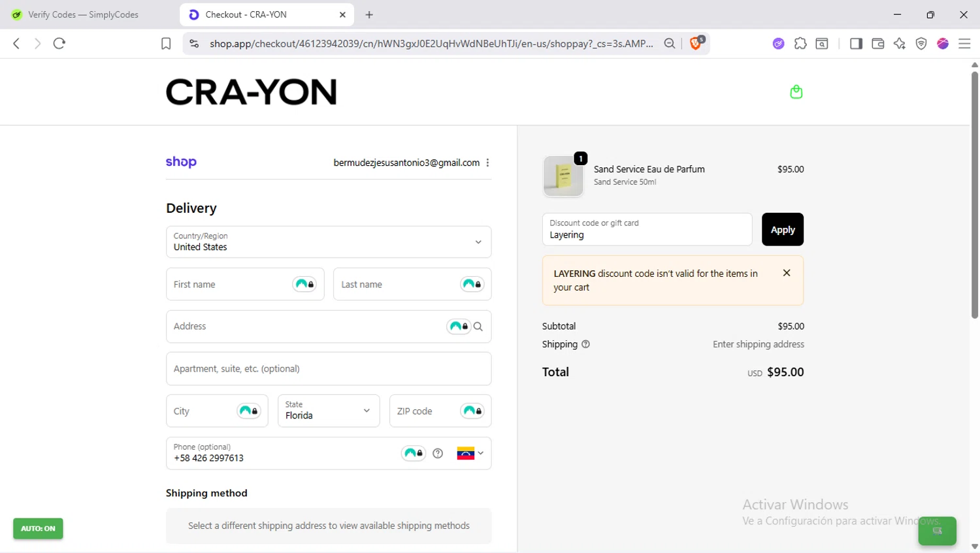
Task: Go back to the previous page
Action: click(16, 44)
